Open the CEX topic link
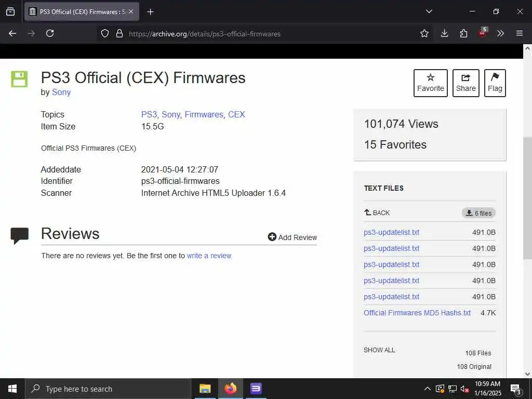This screenshot has height=399, width=532. click(x=236, y=114)
